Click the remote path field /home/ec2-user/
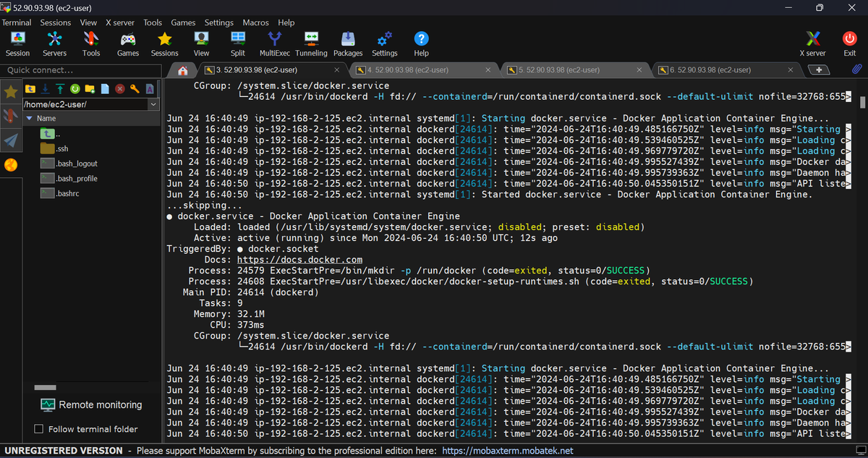 (x=85, y=104)
